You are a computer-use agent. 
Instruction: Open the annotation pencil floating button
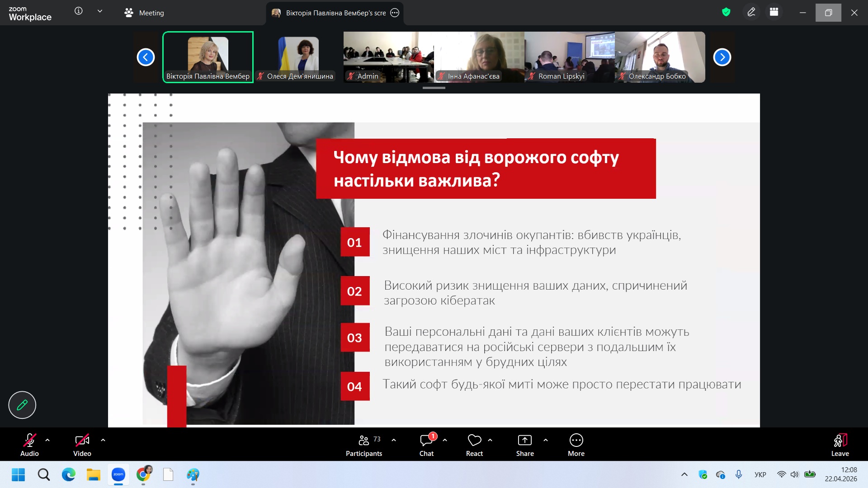[22, 405]
